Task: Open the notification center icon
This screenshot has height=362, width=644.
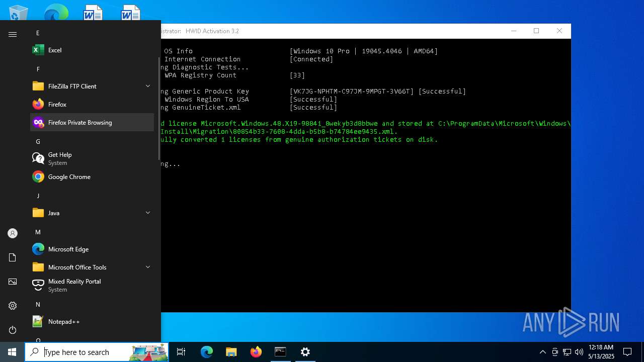Action: [627, 352]
